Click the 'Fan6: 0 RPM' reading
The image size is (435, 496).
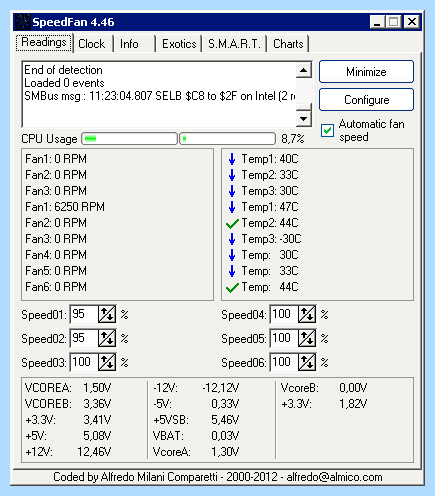[56, 287]
